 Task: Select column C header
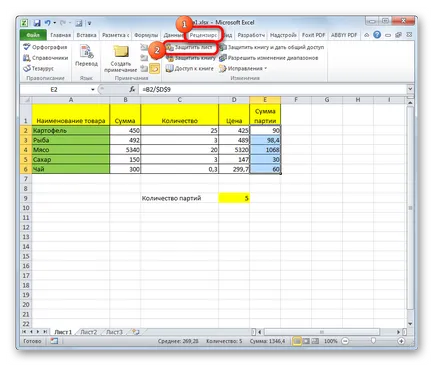[x=180, y=100]
